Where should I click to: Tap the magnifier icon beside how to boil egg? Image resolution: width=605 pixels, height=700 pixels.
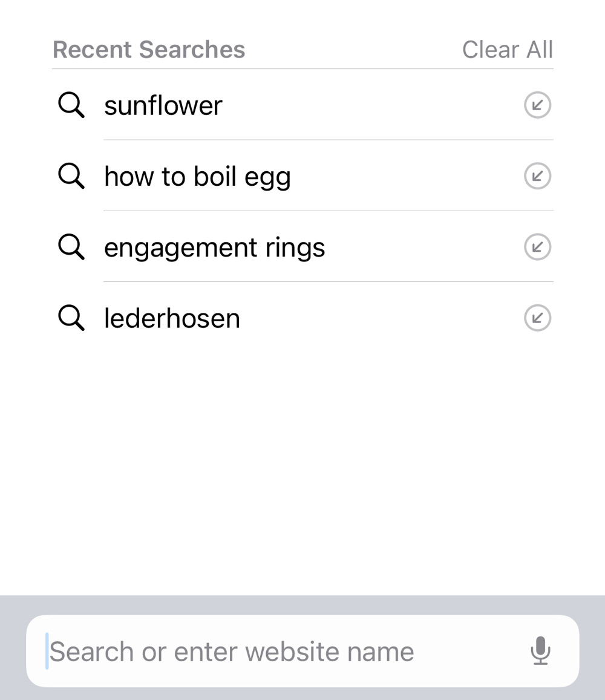[71, 176]
